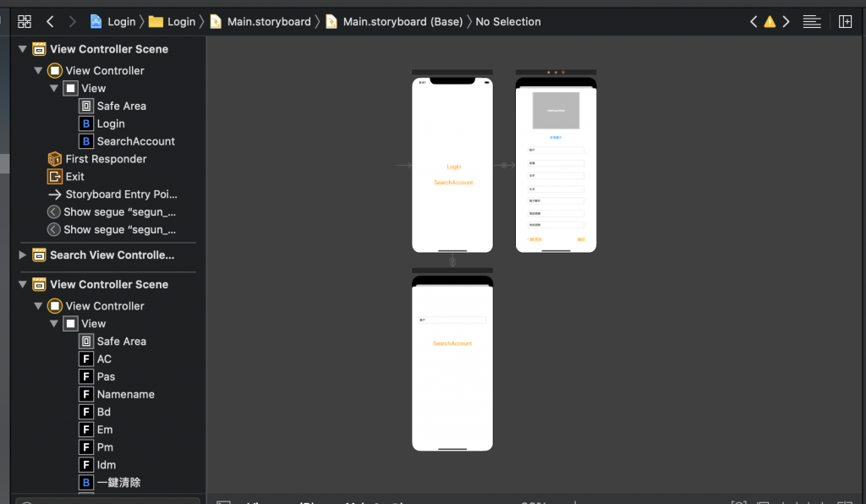
Task: Select the first View item in outline
Action: [85, 88]
